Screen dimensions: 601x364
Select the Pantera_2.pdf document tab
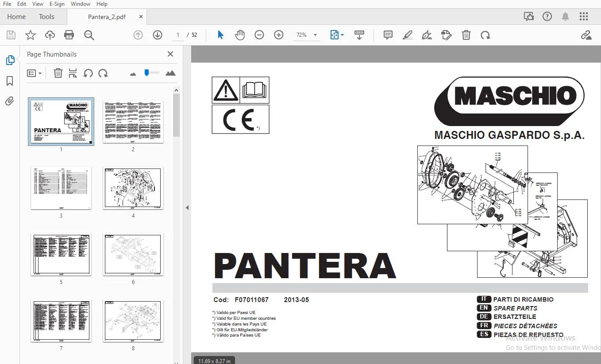pyautogui.click(x=107, y=17)
